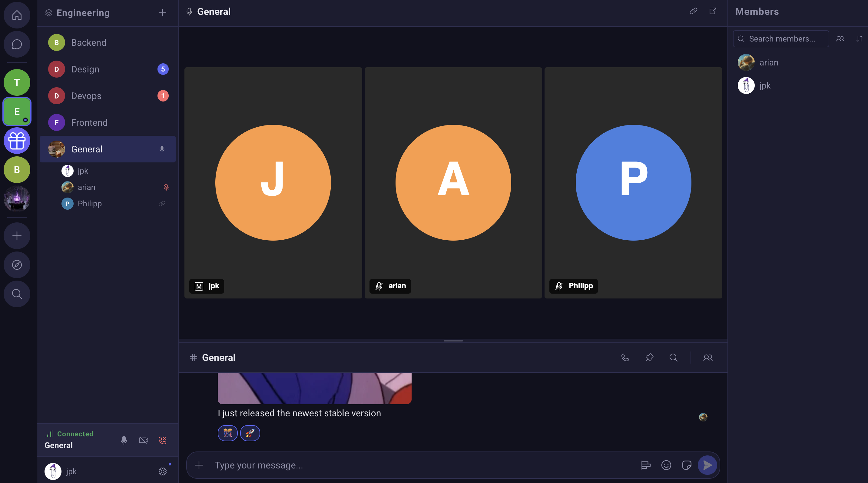Click the microphone icon on General channel row
Viewport: 868px width, 483px height.
(162, 149)
